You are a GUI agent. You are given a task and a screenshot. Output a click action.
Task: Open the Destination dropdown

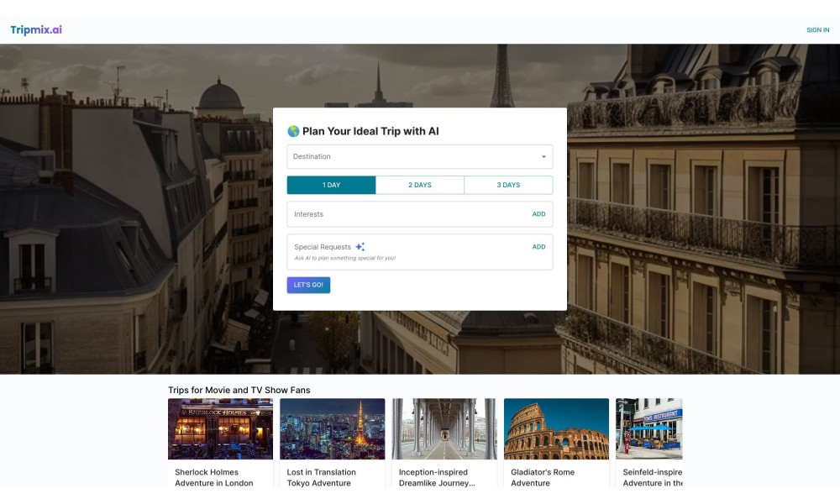tap(419, 156)
